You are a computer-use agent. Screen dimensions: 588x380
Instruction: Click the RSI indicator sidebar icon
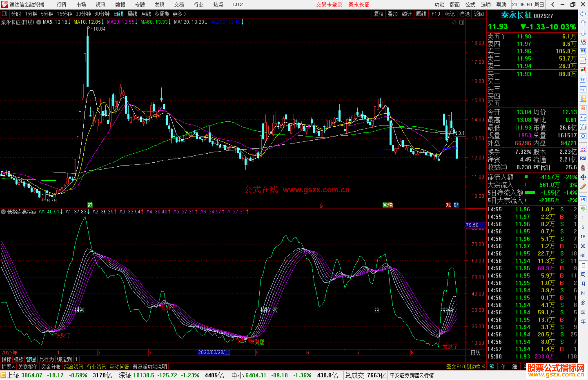pos(583,158)
